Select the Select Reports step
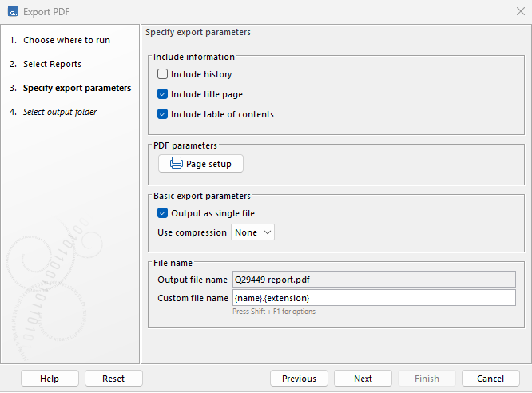532x393 pixels. tap(52, 64)
